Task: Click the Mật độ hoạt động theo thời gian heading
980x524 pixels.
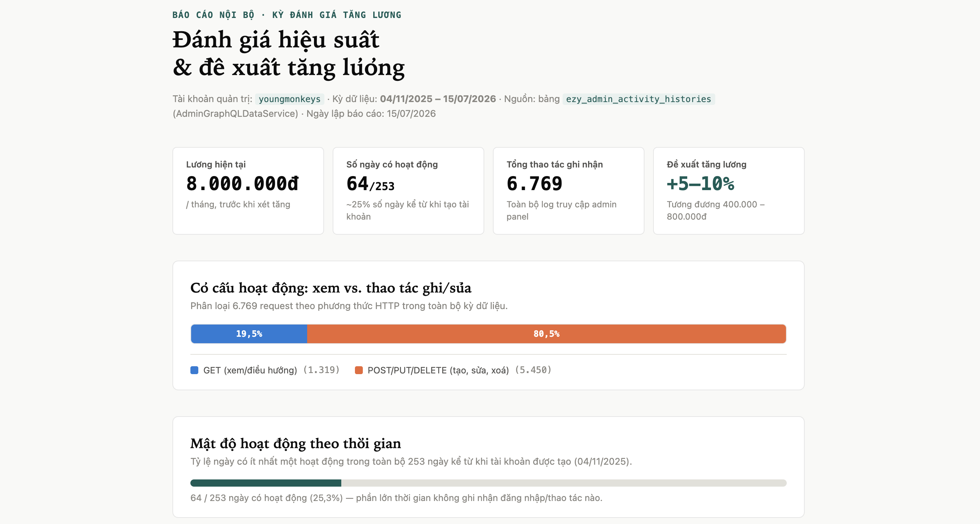Action: [296, 444]
